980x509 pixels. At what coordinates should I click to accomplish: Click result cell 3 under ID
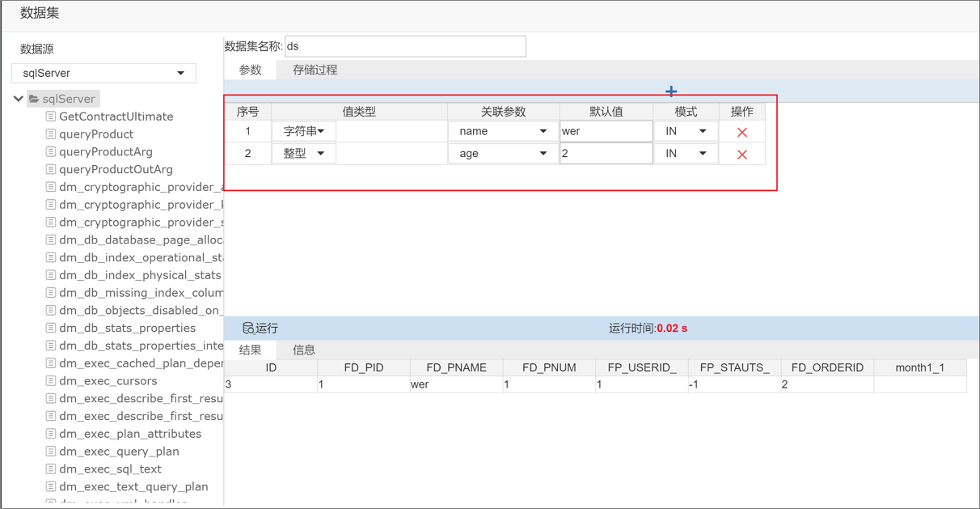[271, 384]
